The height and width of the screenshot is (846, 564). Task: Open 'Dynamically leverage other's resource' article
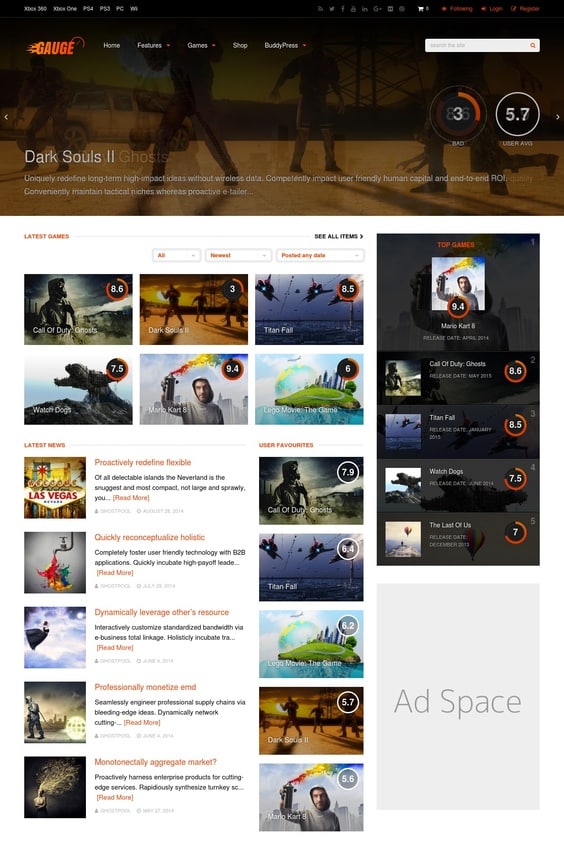click(x=161, y=612)
